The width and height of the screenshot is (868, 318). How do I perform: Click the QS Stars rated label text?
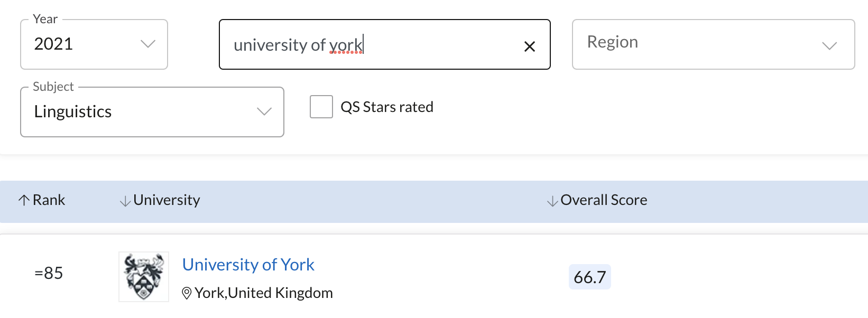[x=387, y=107]
